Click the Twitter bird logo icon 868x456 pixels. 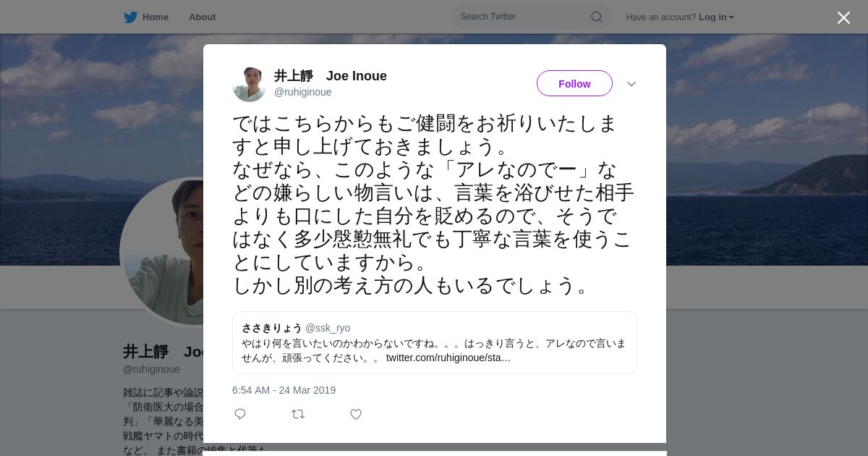pos(130,17)
